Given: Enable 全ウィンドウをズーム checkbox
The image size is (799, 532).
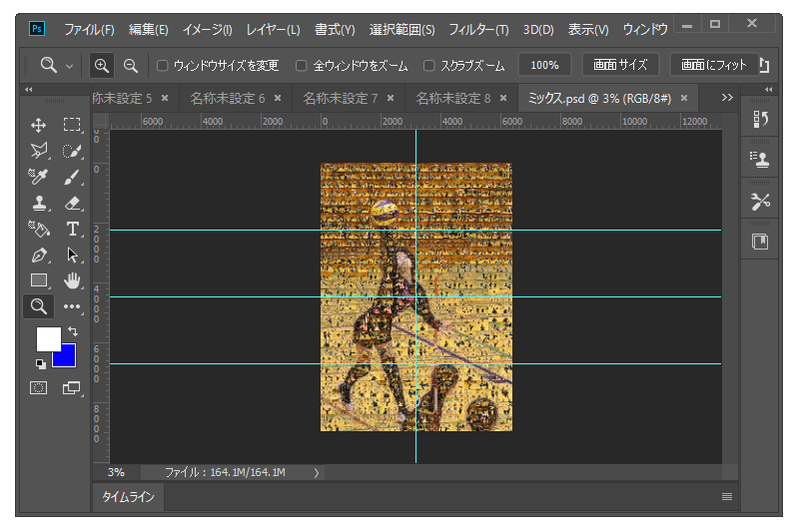Looking at the screenshot, I should [x=302, y=66].
